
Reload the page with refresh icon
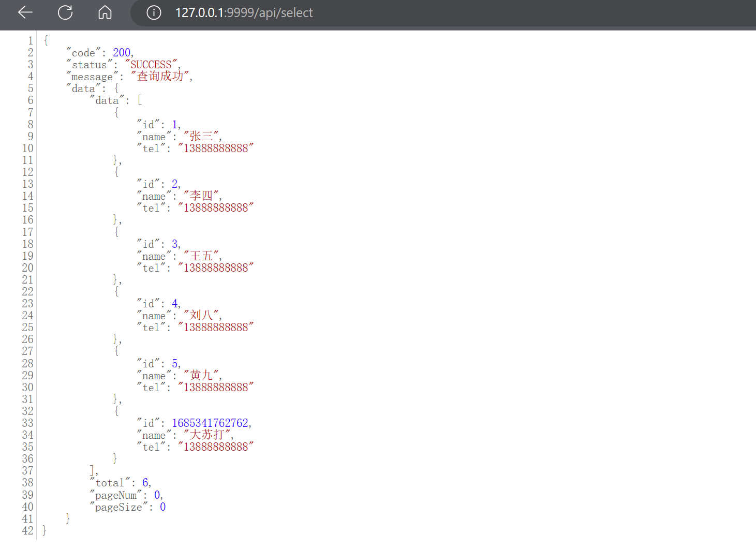[65, 12]
